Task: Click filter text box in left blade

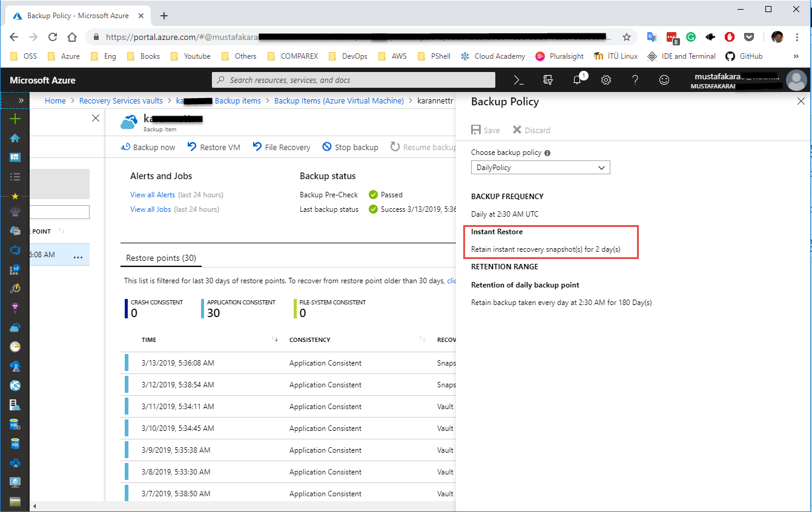Action: 59,212
